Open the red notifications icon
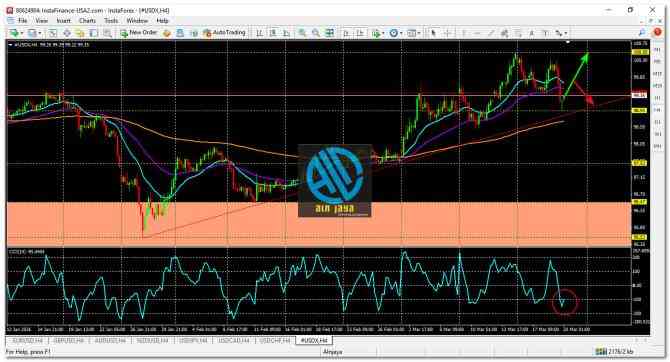 coord(658,32)
